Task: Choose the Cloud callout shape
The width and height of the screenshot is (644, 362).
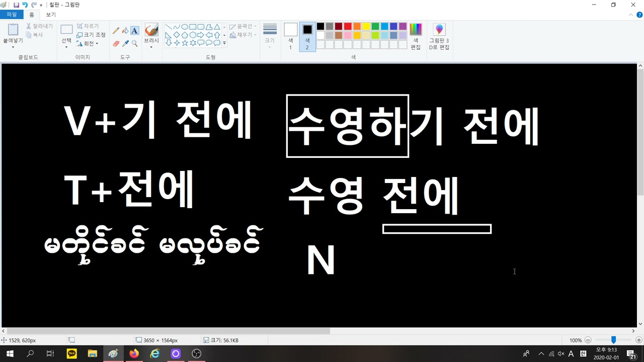Action: [x=217, y=43]
